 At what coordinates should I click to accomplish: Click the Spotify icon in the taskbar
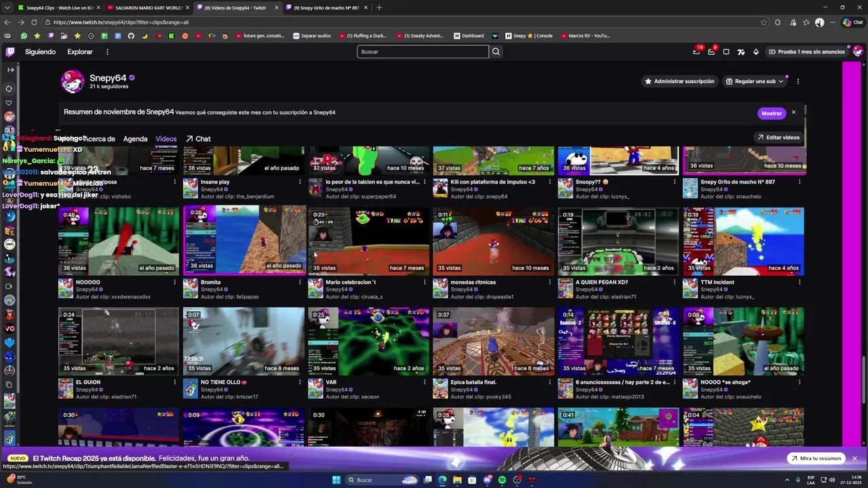click(502, 480)
